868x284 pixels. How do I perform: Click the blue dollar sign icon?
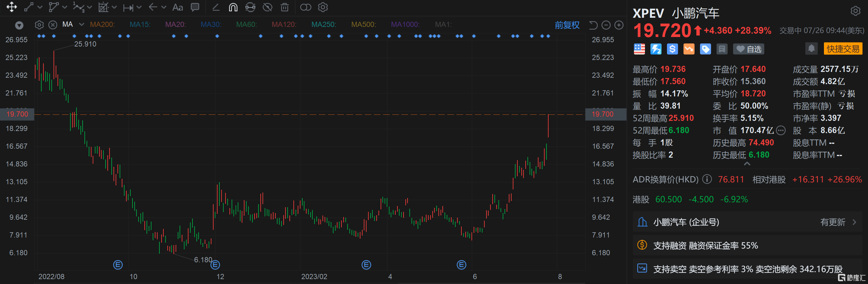pyautogui.click(x=672, y=49)
